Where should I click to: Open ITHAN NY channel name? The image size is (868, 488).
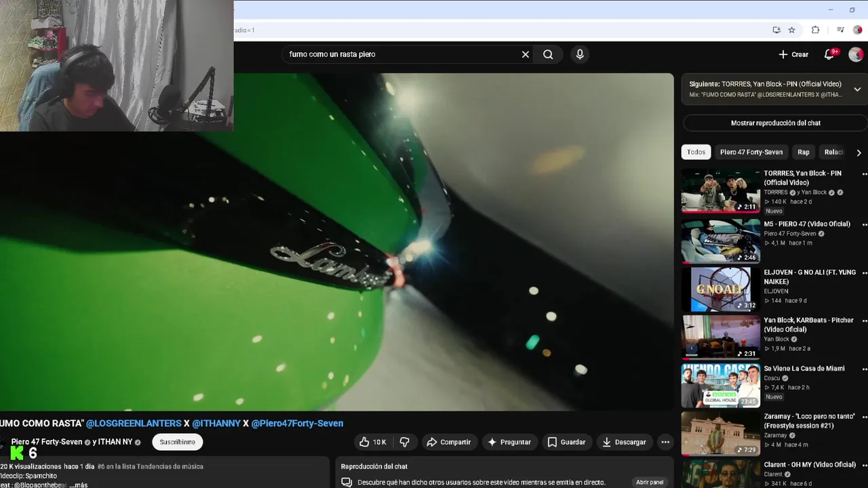pos(115,442)
